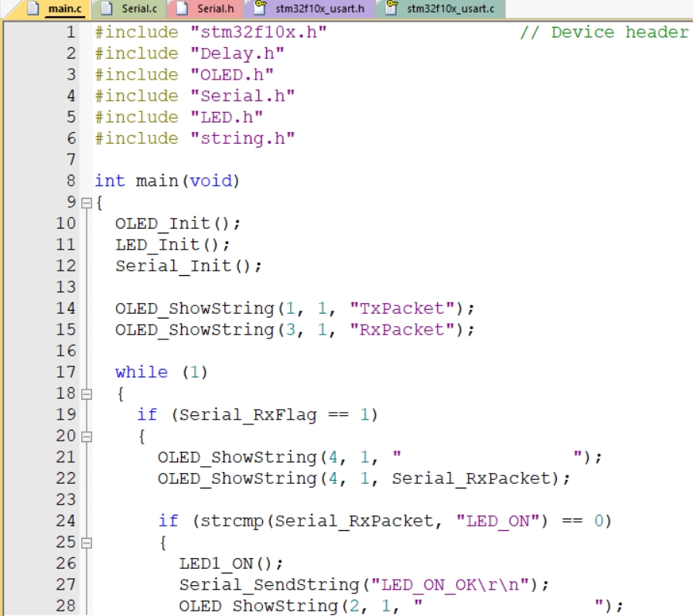Click the "OLED.h" include string
This screenshot has width=693, height=616.
click(x=232, y=75)
